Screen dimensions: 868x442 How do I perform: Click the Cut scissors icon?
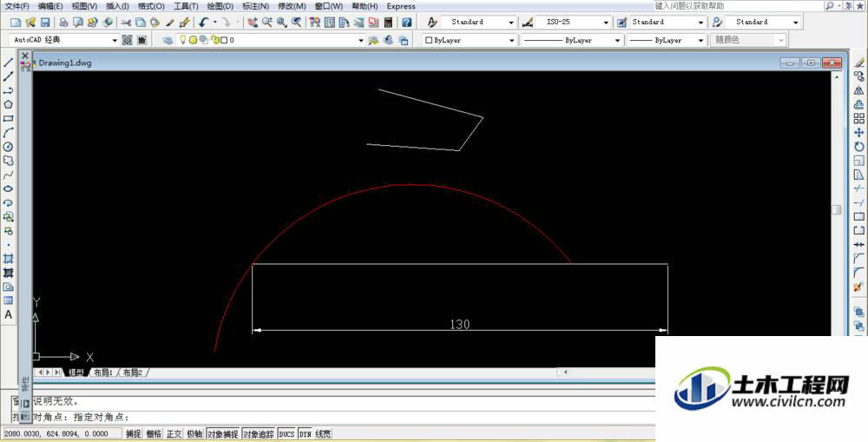[x=126, y=23]
